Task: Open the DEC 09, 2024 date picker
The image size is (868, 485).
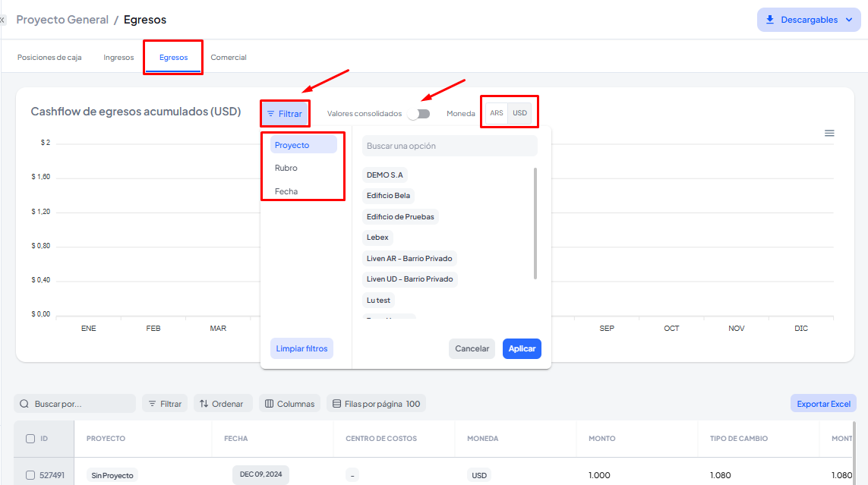Action: click(260, 474)
